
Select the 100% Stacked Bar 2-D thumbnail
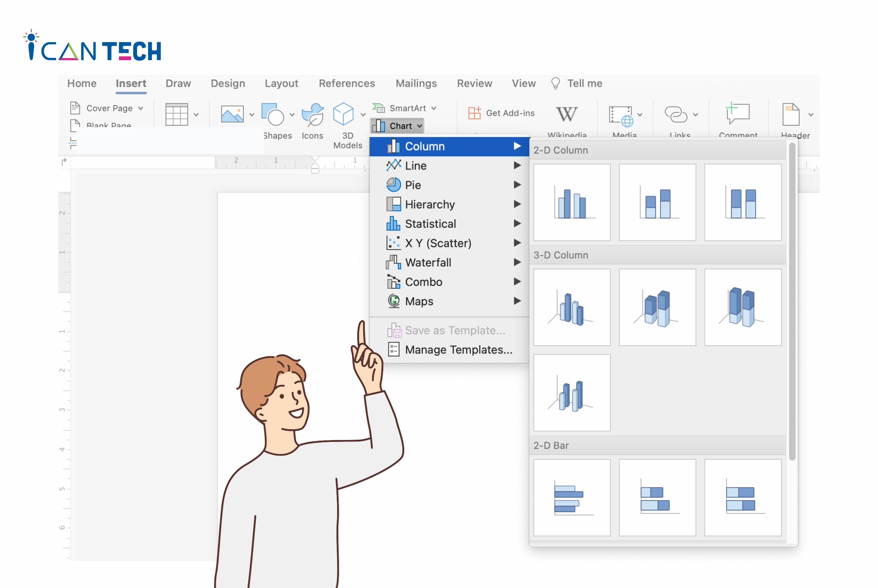(x=743, y=498)
